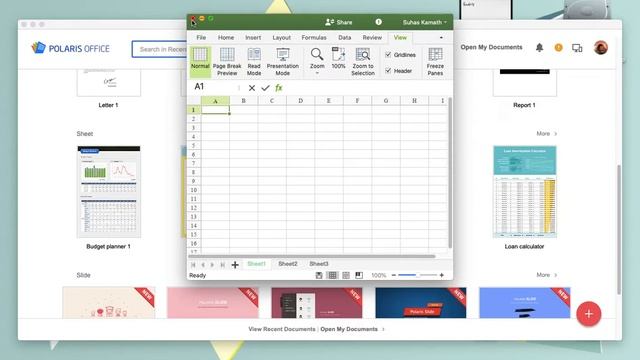Reset zoom to 100% icon
The width and height of the screenshot is (640, 360).
338,54
